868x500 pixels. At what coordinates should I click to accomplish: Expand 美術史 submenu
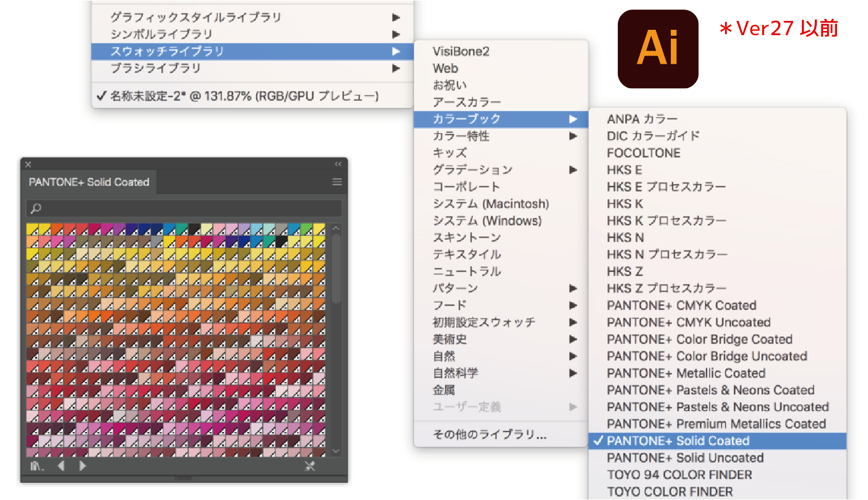click(501, 339)
